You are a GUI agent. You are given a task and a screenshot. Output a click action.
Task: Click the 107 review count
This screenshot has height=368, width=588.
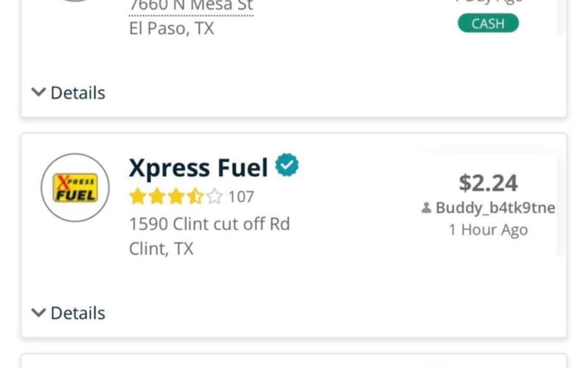(x=240, y=196)
